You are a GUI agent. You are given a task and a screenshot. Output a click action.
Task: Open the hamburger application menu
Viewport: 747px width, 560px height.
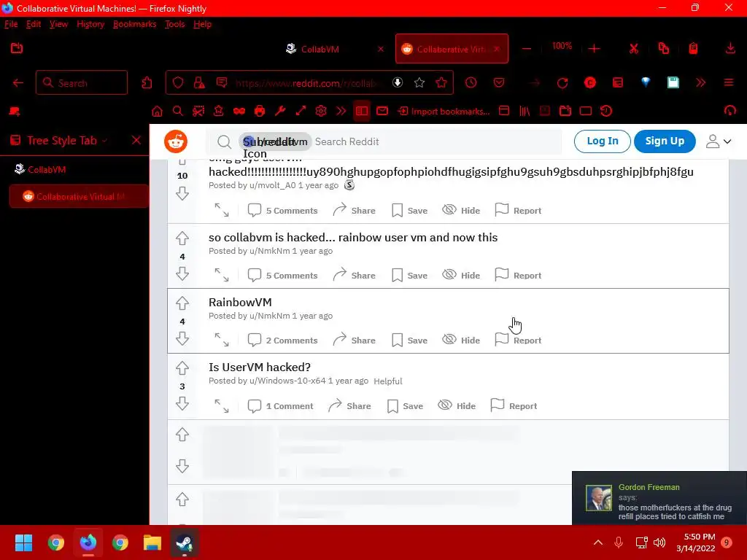pyautogui.click(x=729, y=83)
